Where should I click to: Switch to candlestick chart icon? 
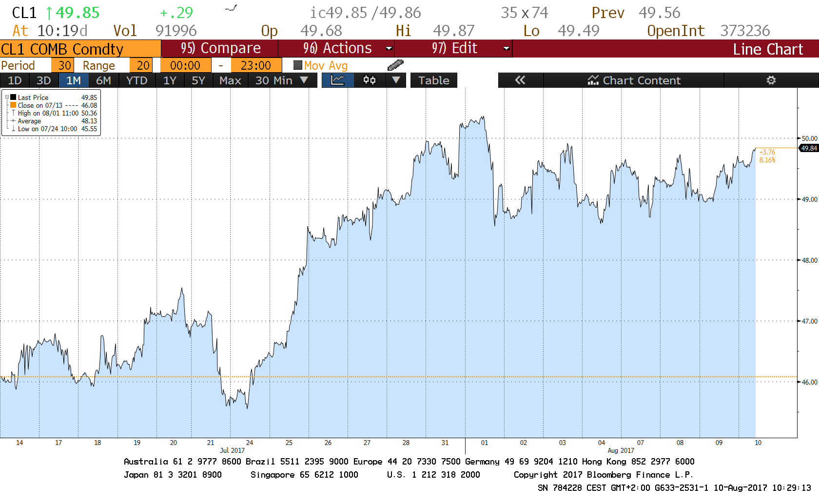point(370,80)
